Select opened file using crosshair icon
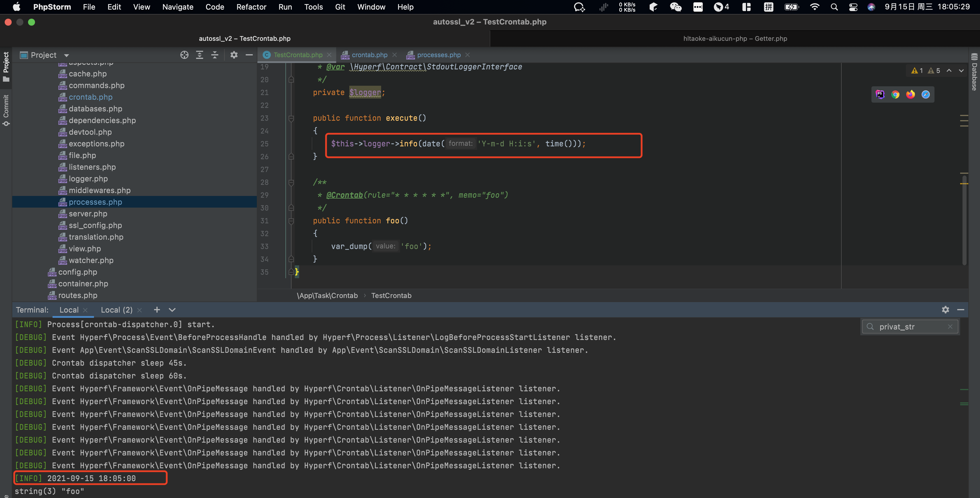The width and height of the screenshot is (980, 498). tap(184, 55)
